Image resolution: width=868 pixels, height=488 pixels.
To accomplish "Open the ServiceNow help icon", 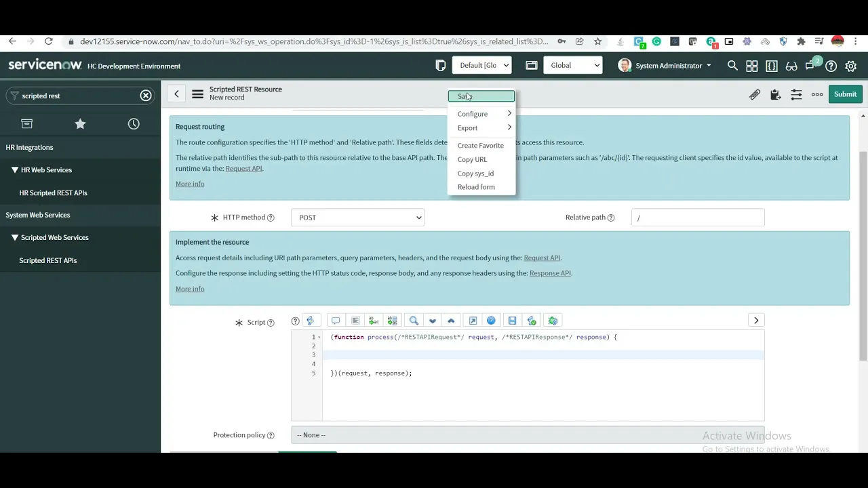I will 831,66.
